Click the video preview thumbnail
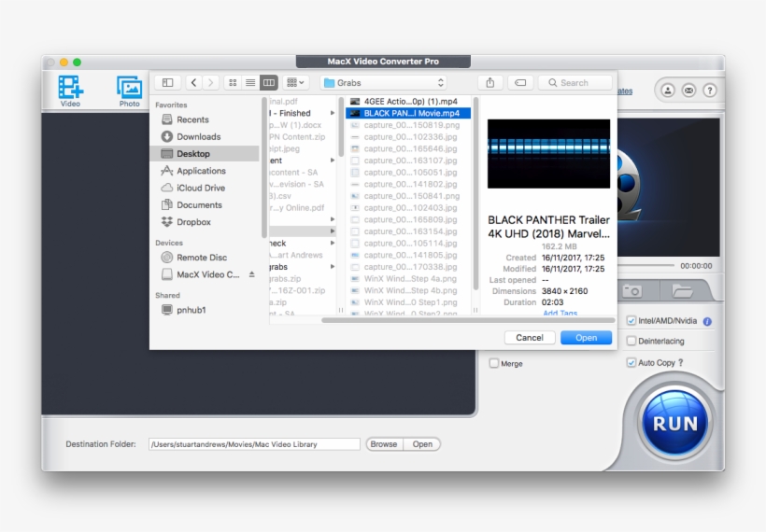 pos(548,154)
